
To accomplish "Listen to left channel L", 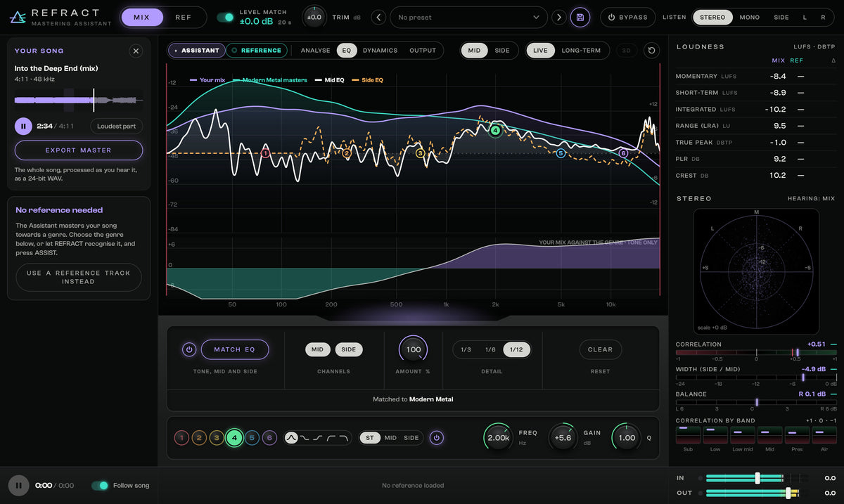I will (805, 17).
